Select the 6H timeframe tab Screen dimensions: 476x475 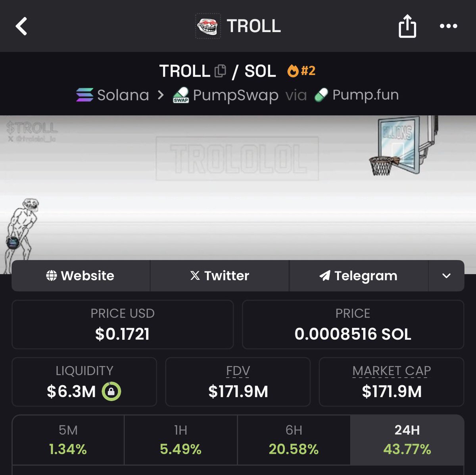(x=294, y=440)
